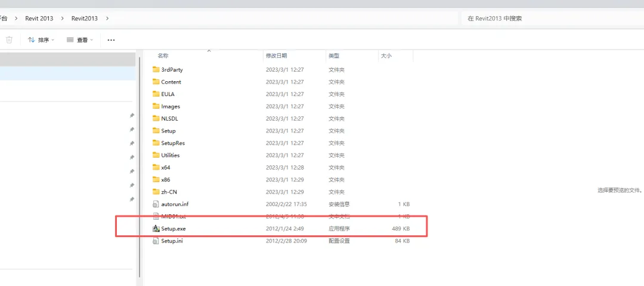
Task: Click the 3rdParty folder name
Action: pos(172,69)
